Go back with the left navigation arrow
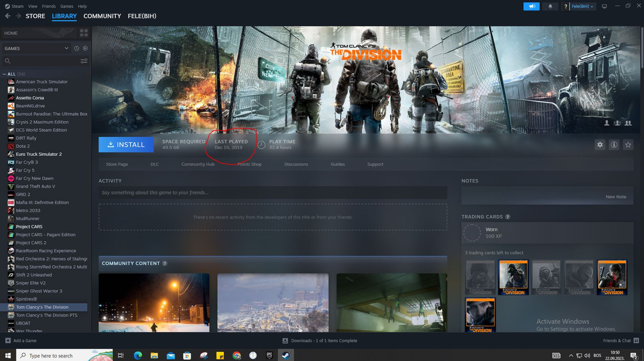Viewport: 644px width, 361px height. (8, 16)
